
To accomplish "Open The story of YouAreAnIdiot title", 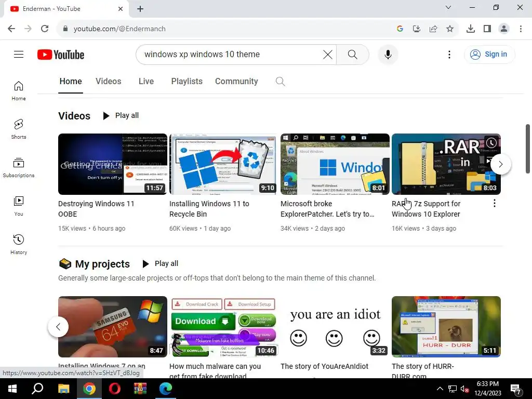I will [324, 366].
